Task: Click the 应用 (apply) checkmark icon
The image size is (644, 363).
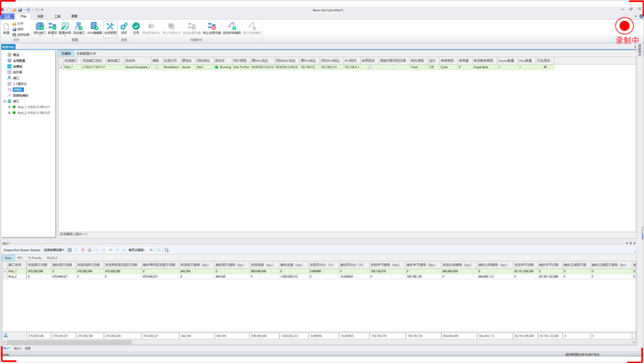Action: 136,27
